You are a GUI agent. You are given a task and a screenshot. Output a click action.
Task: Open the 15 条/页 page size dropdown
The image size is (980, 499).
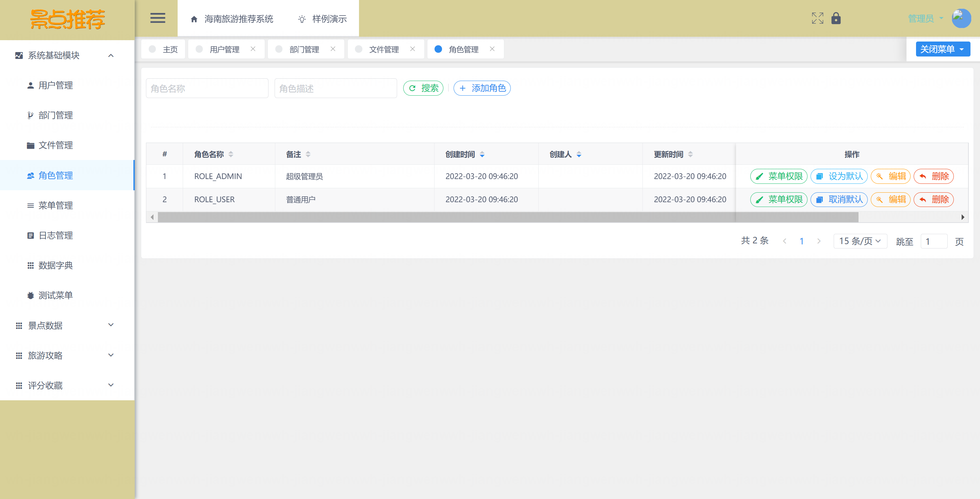click(860, 241)
